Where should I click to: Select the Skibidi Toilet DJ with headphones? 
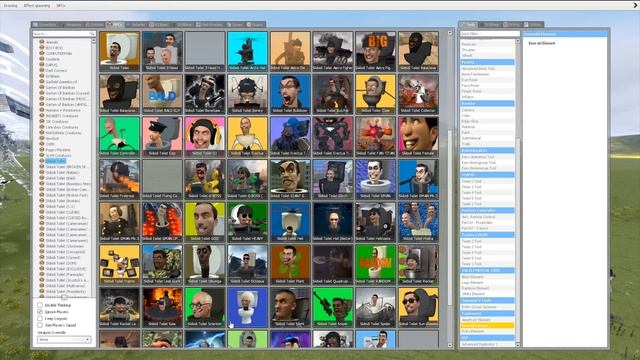[204, 137]
